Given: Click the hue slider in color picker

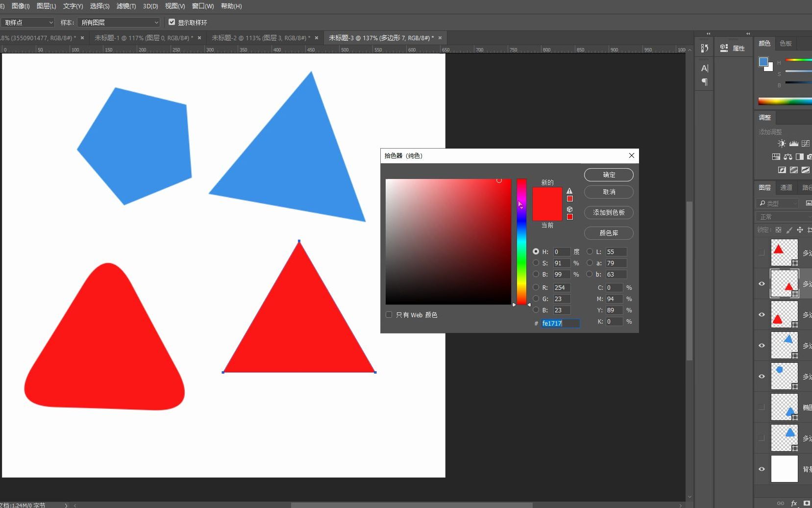Looking at the screenshot, I should tap(521, 242).
